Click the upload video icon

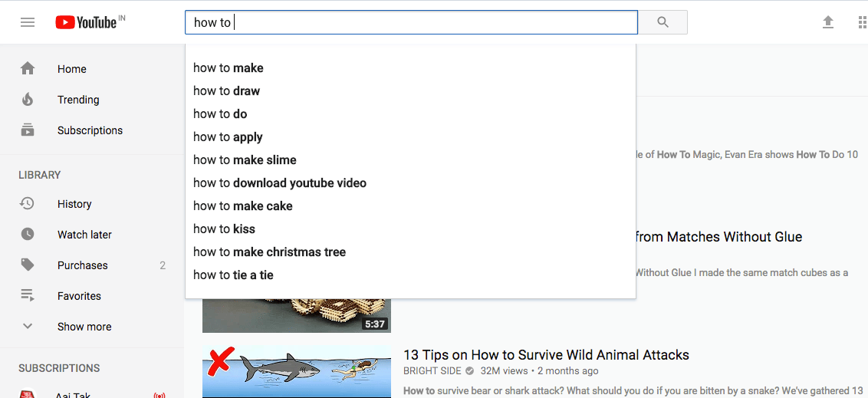point(828,22)
